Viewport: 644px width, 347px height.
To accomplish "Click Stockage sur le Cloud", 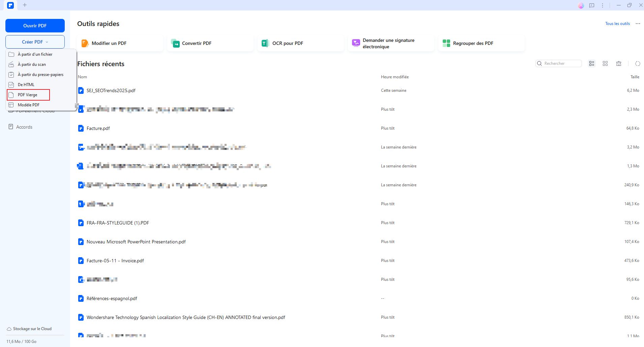I will 29,329.
